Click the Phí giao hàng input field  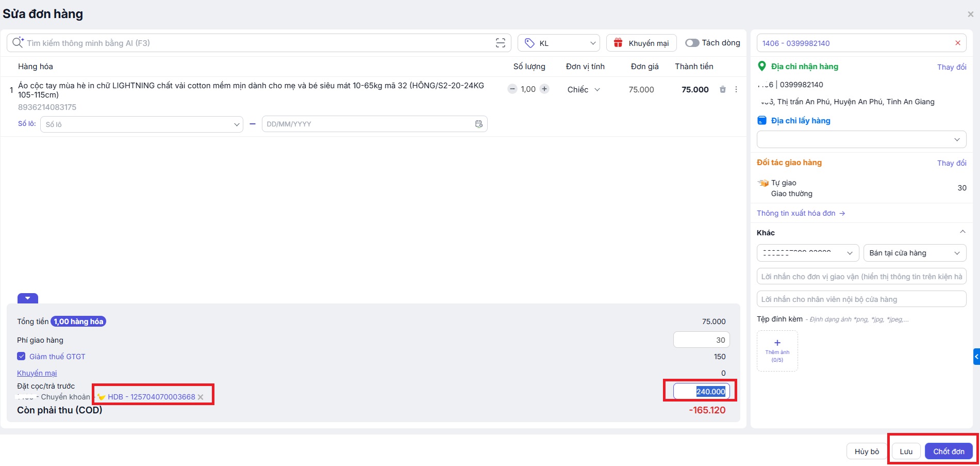point(702,340)
